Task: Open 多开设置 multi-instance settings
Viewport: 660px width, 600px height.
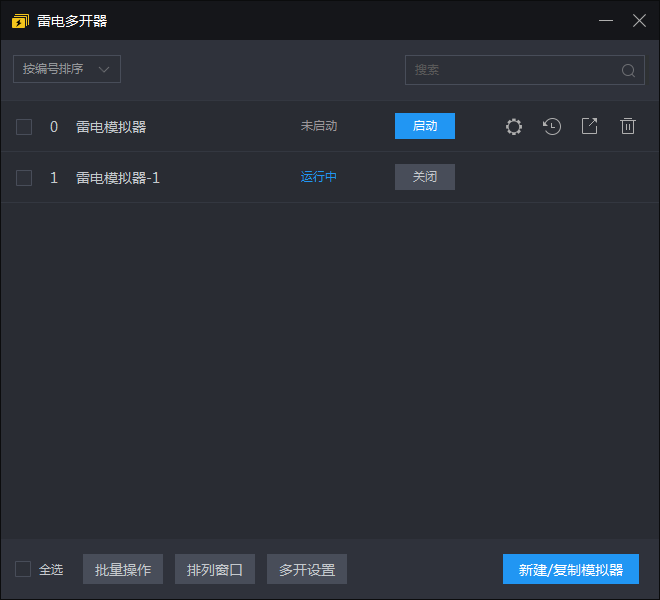Action: pyautogui.click(x=307, y=570)
